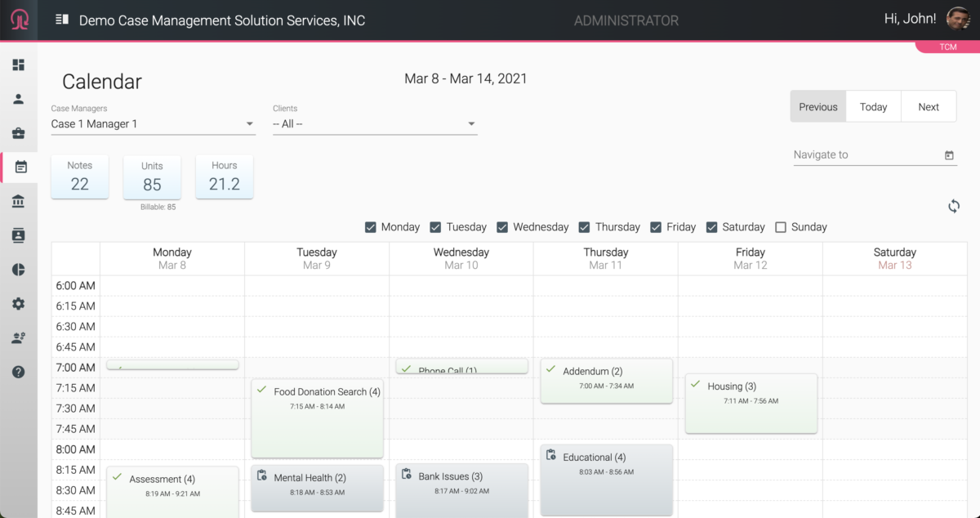Refresh the calendar with sync icon
The image size is (980, 518).
tap(953, 206)
